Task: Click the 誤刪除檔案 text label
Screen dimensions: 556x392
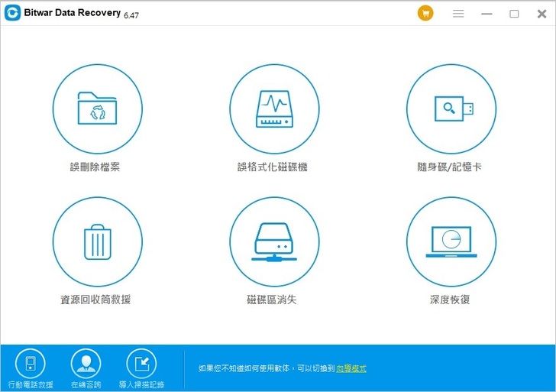Action: 95,167
